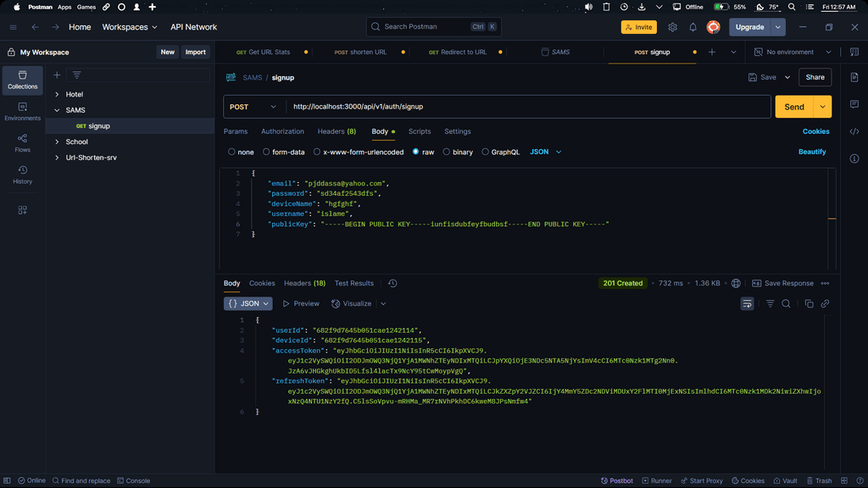Go back with the left arrow
The image size is (868, 488).
click(35, 27)
